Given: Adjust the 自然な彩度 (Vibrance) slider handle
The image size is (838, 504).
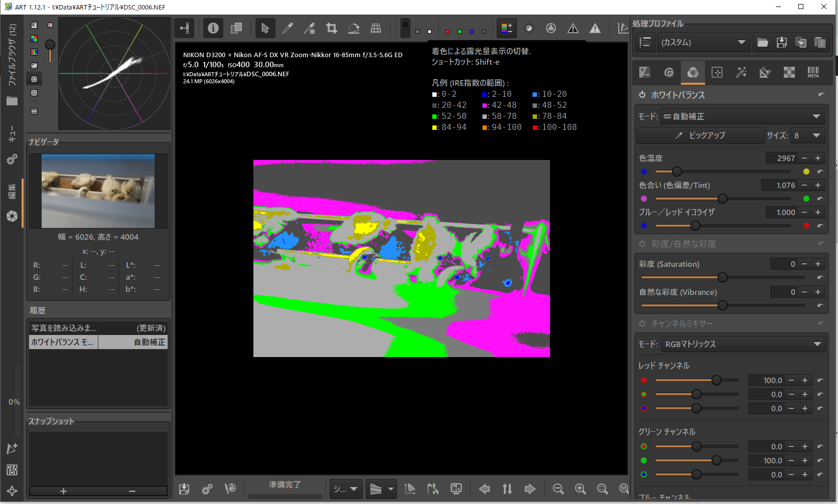Looking at the screenshot, I should pos(723,305).
